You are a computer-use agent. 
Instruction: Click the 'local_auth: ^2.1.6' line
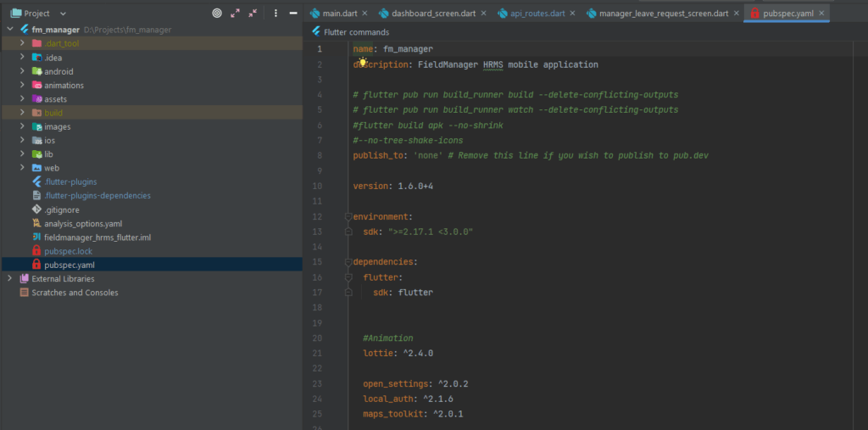[x=409, y=399]
